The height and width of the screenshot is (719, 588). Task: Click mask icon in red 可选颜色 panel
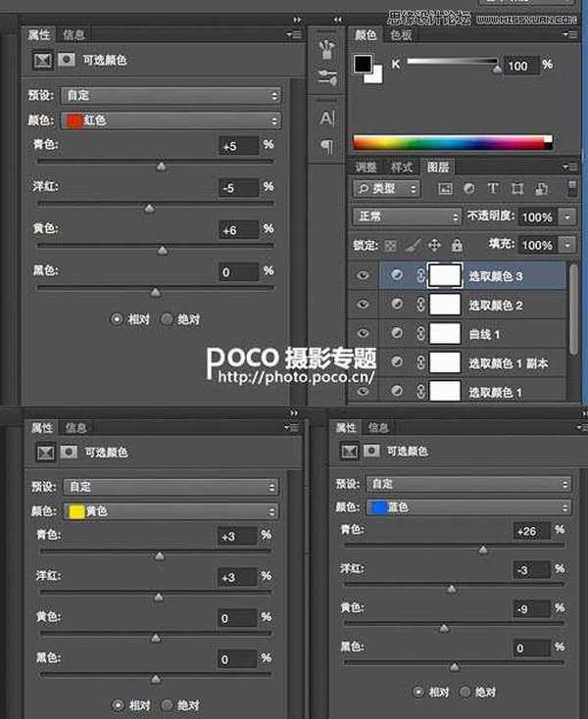point(66,60)
